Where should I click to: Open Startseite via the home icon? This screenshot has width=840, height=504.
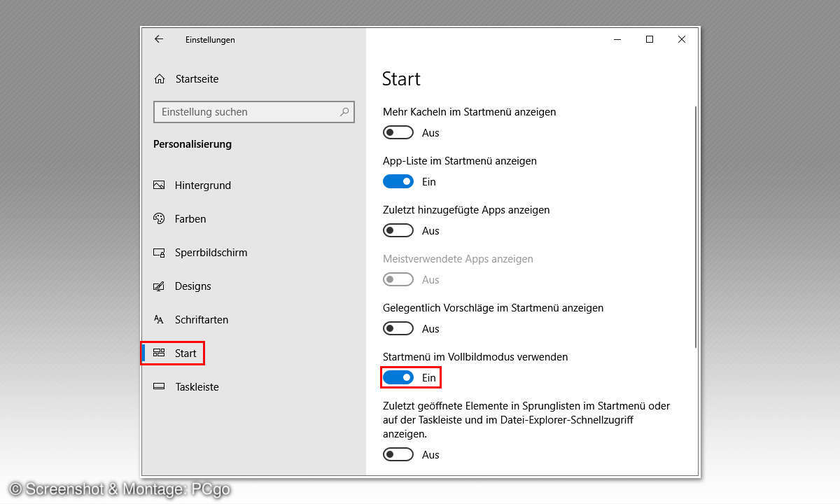point(160,79)
